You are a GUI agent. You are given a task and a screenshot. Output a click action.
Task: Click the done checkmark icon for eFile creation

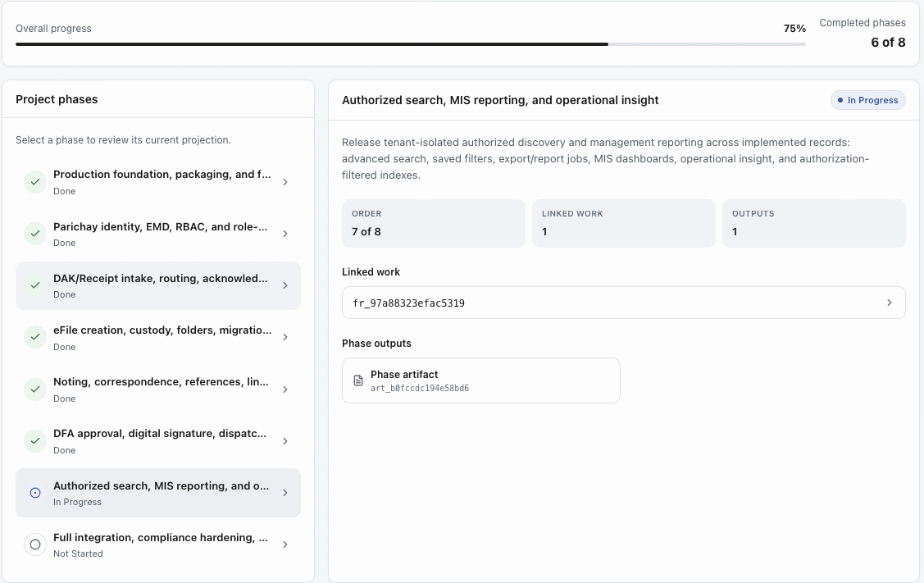[x=35, y=337]
